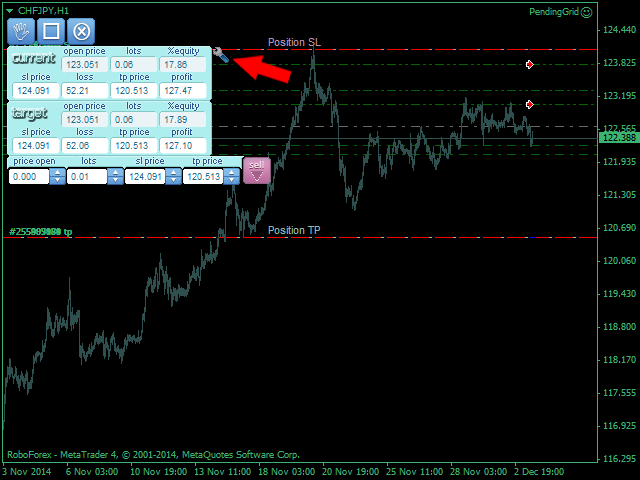Click the price open input field
This screenshot has width=640, height=480.
click(28, 176)
